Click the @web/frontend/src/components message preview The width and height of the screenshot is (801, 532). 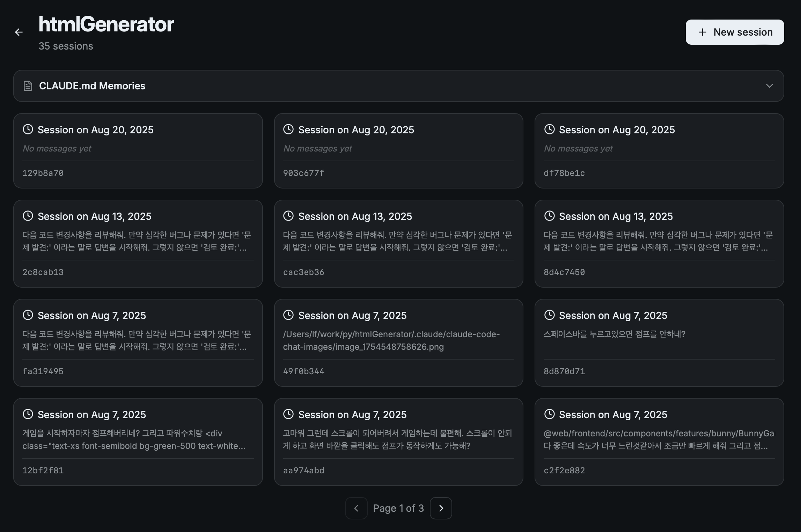[x=659, y=439]
